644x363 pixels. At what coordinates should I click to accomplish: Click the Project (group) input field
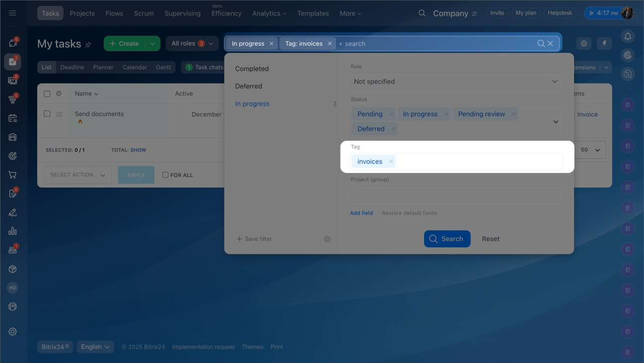click(x=456, y=194)
